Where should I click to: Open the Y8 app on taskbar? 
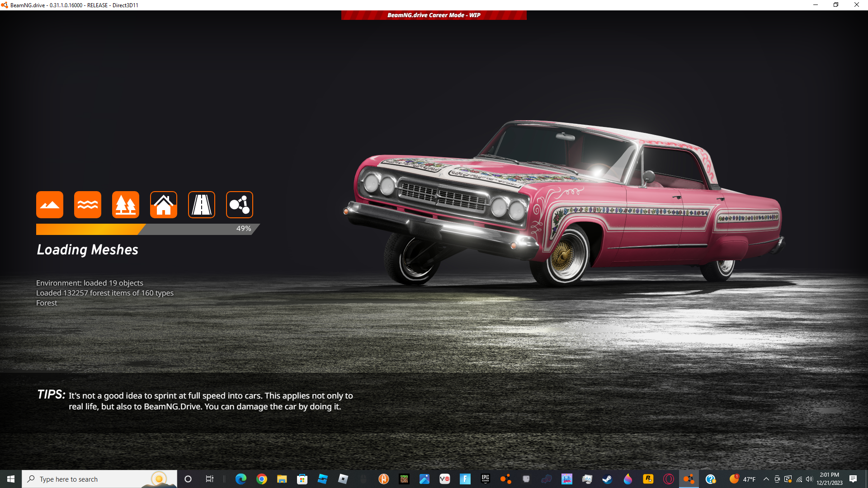[x=445, y=479]
